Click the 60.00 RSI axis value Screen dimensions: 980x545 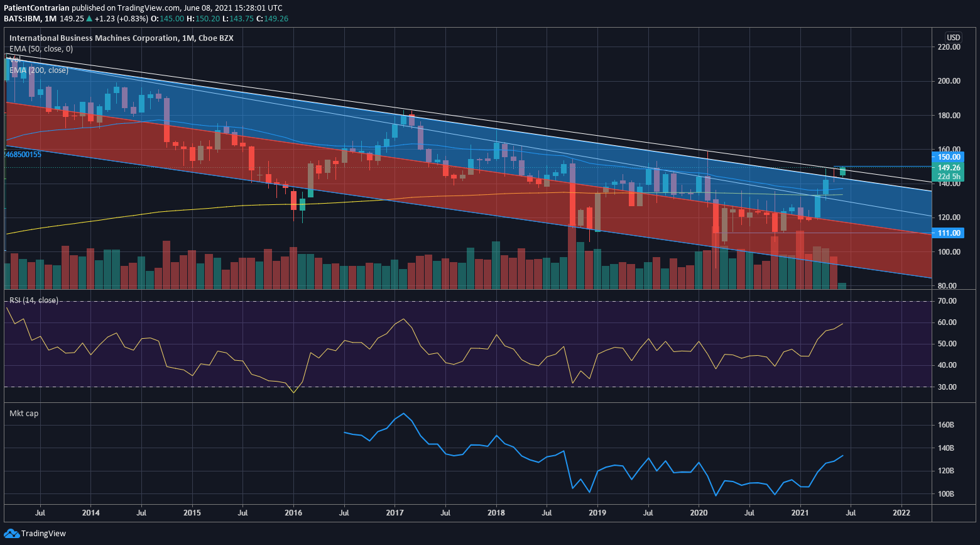pyautogui.click(x=947, y=322)
